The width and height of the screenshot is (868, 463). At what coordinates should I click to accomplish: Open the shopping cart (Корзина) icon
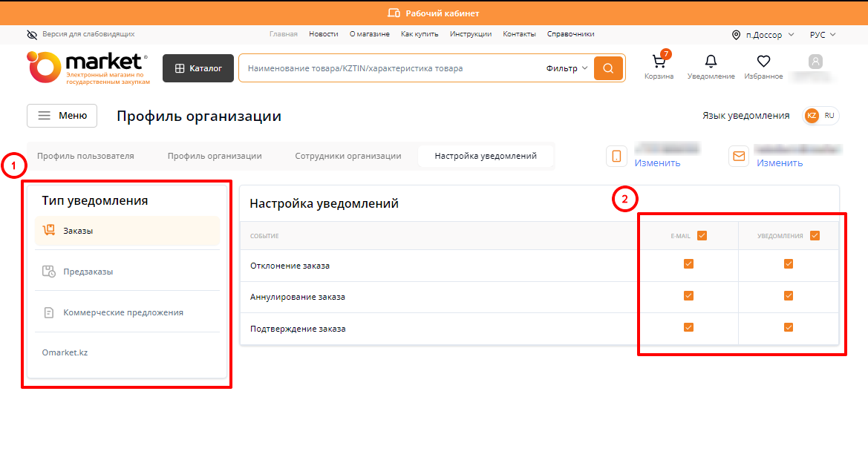point(659,62)
